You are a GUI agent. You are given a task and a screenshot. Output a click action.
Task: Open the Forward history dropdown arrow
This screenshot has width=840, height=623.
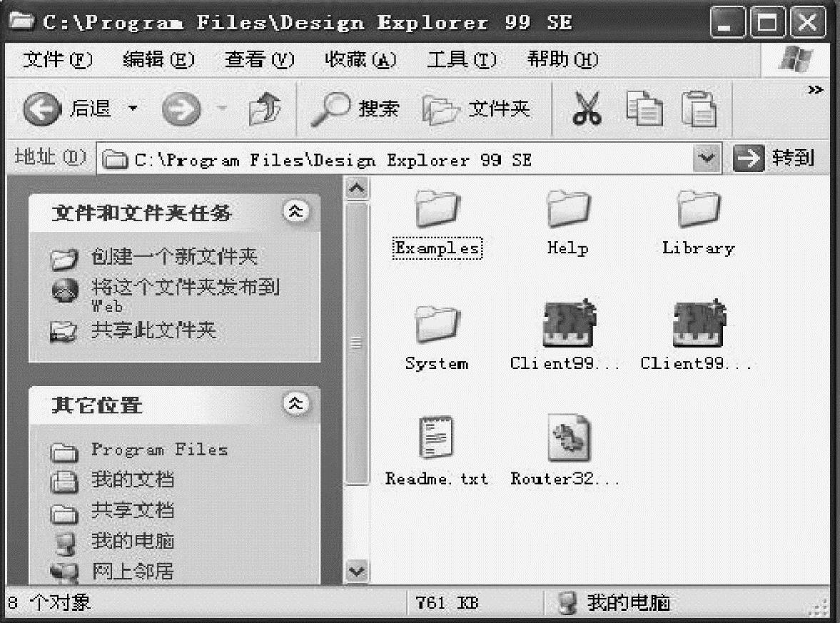click(x=222, y=108)
